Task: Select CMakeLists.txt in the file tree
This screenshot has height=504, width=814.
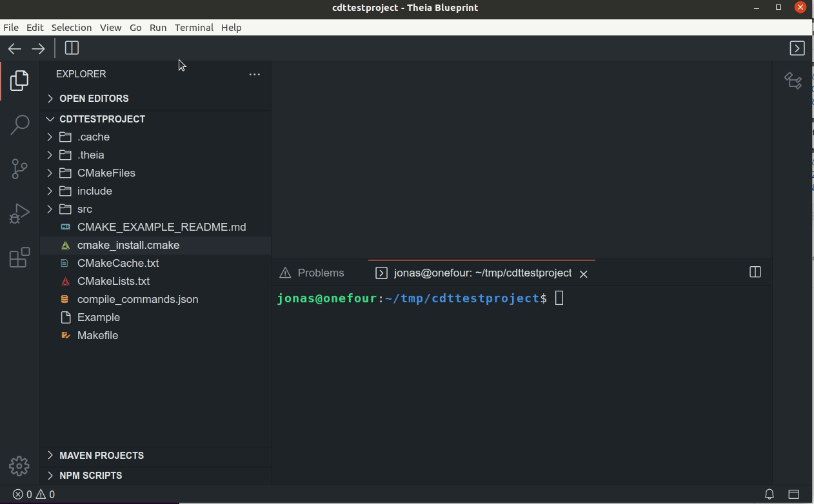Action: 114,281
